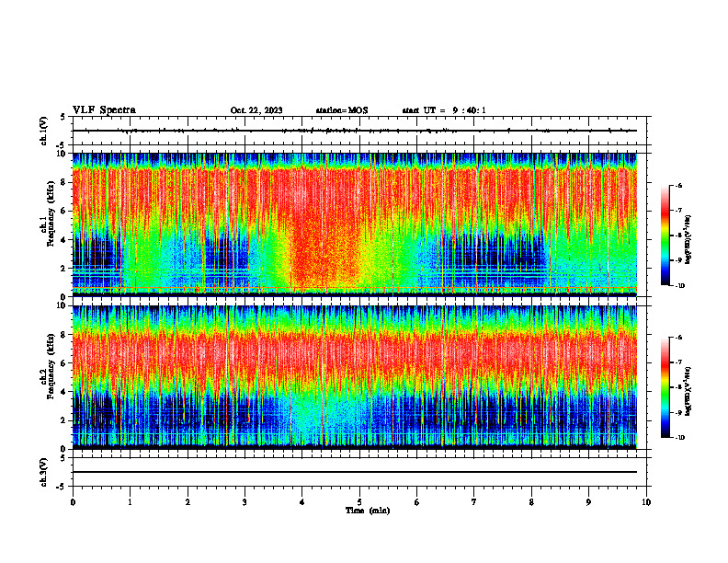Click the ch.2 colorbar log(PSD) unit label
728x563 pixels.
tap(688, 390)
